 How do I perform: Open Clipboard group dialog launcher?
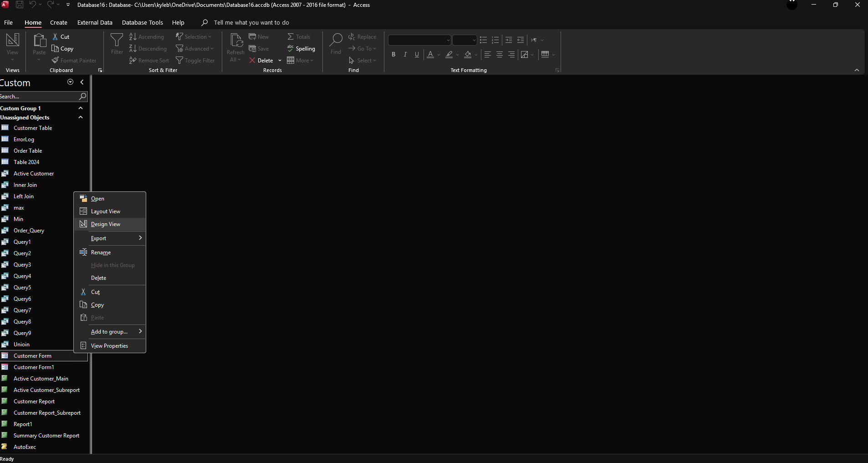(x=100, y=70)
